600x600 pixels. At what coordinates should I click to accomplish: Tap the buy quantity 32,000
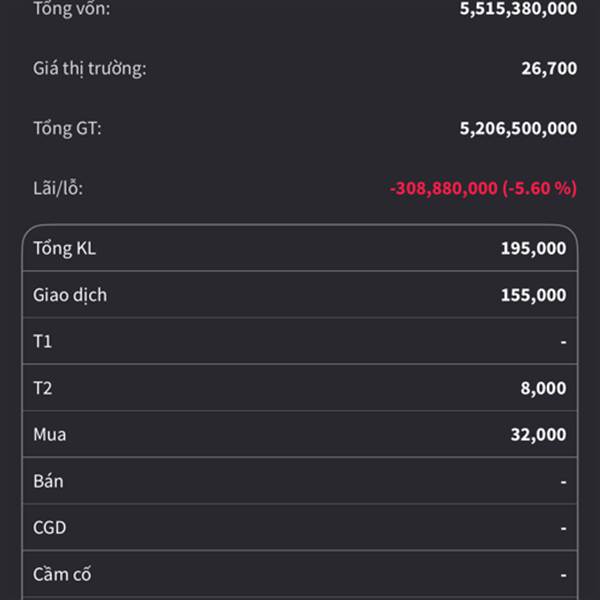pos(538,435)
